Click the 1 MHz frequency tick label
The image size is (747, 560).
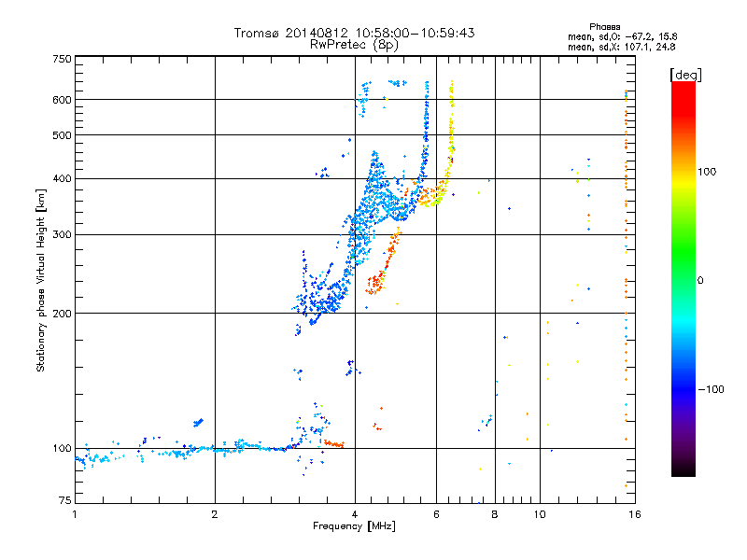(x=75, y=514)
